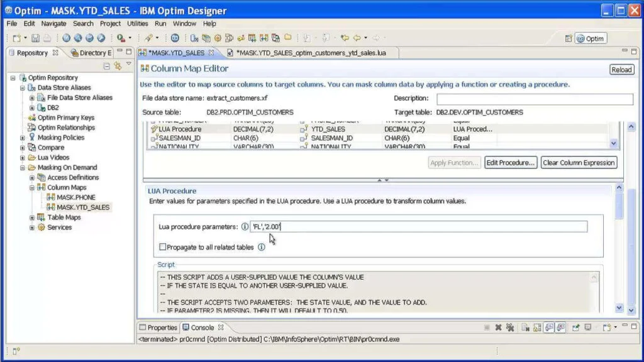Screen dimensions: 644x362
Task: Click the Display Selected Console icon
Action: pos(588,327)
